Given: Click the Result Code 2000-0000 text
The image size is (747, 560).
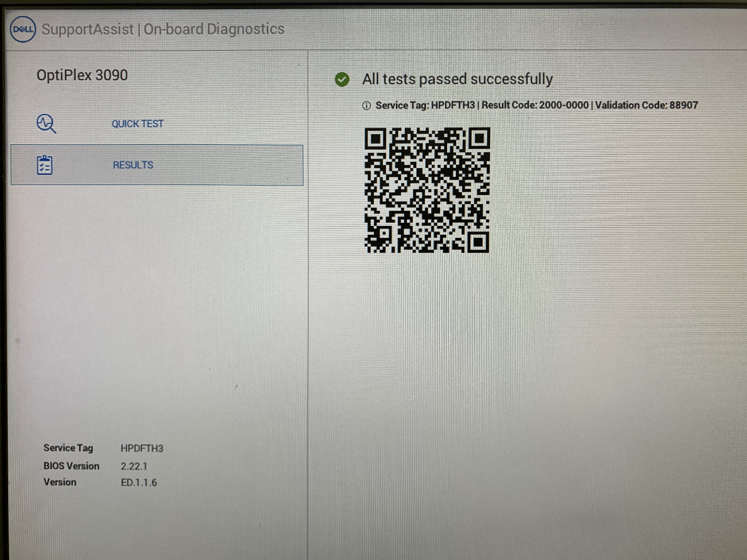Looking at the screenshot, I should 535,105.
